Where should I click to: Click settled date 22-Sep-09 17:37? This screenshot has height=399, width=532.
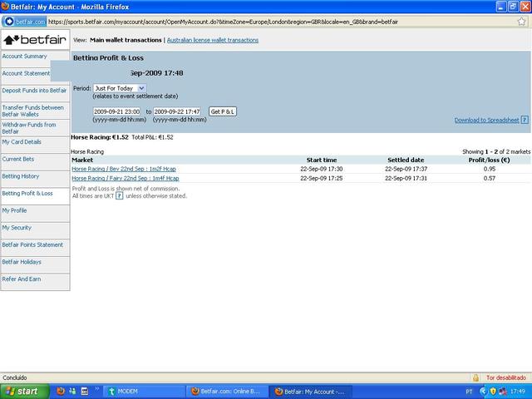(406, 169)
